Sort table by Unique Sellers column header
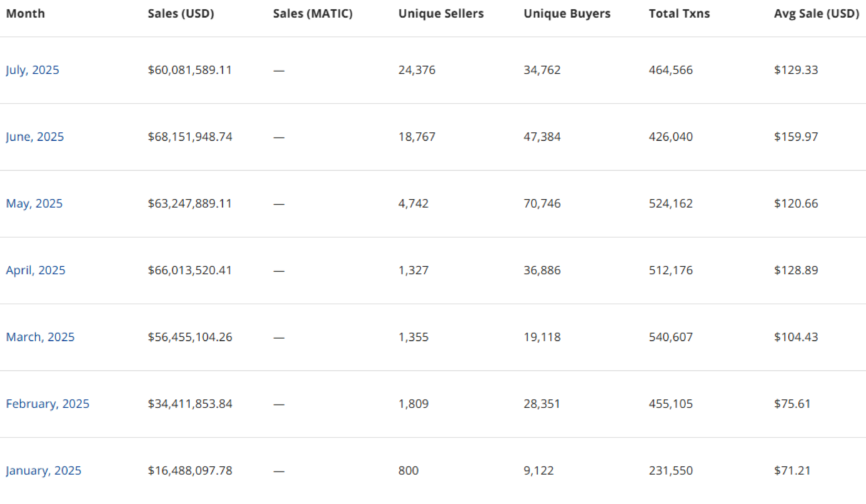866x504 pixels. point(441,13)
